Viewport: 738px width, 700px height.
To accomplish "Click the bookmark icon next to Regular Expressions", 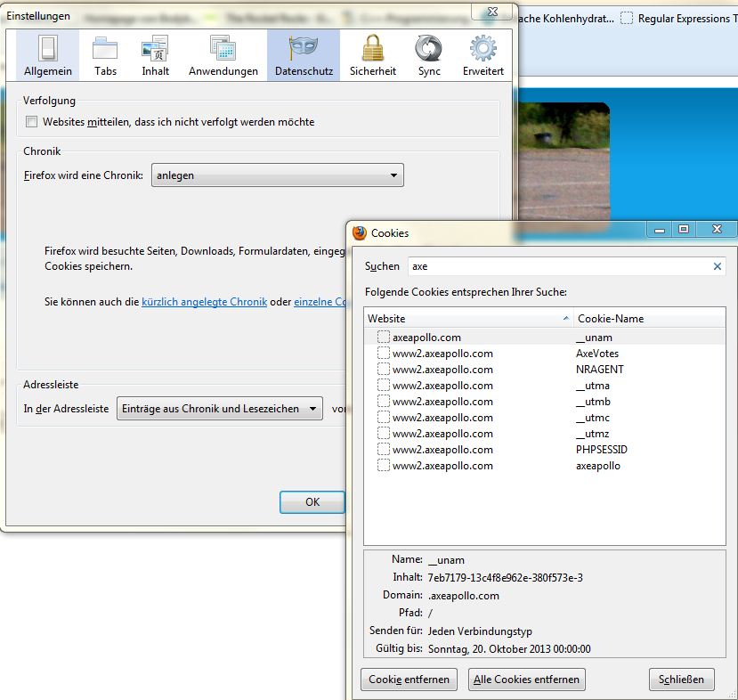I will point(627,19).
